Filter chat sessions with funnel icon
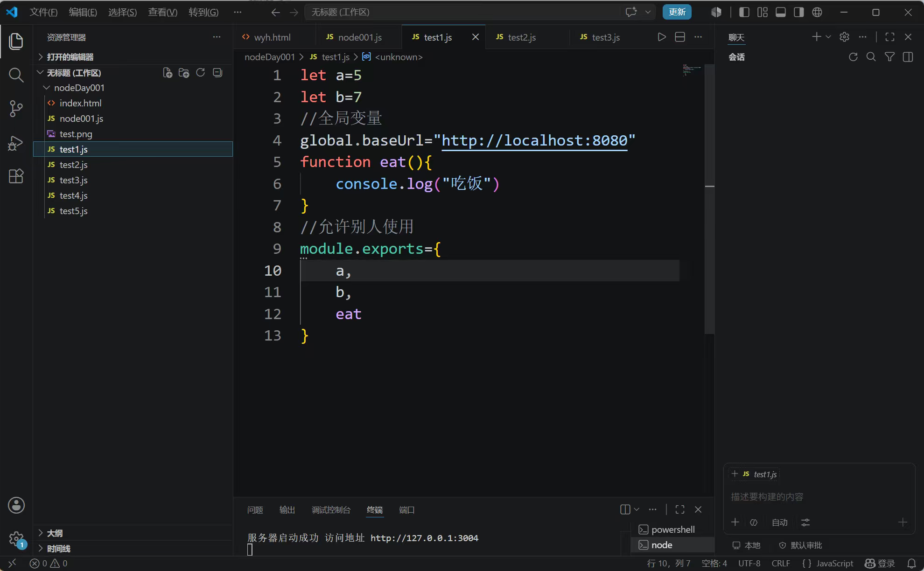The image size is (924, 571). coord(890,57)
